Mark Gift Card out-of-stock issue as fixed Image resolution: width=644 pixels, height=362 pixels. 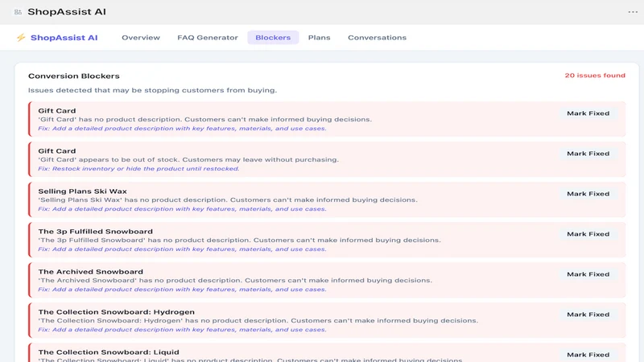588,154
